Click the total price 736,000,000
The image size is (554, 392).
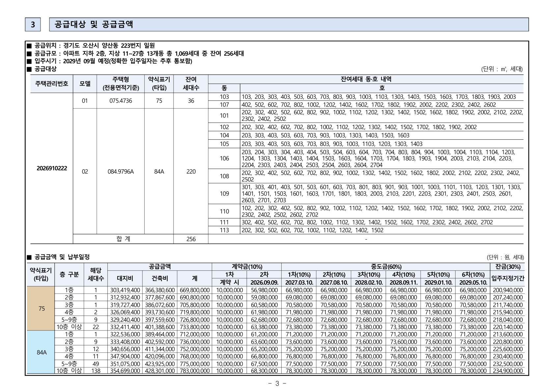coord(195,342)
